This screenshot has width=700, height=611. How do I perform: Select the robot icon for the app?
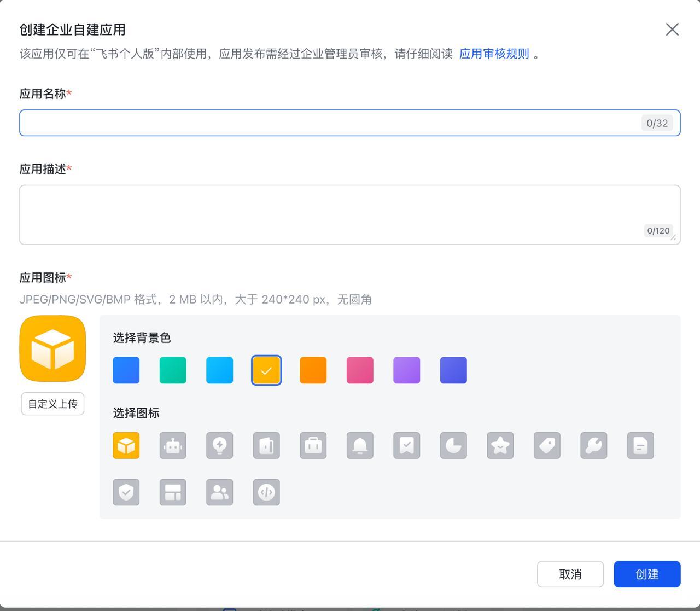click(x=173, y=446)
